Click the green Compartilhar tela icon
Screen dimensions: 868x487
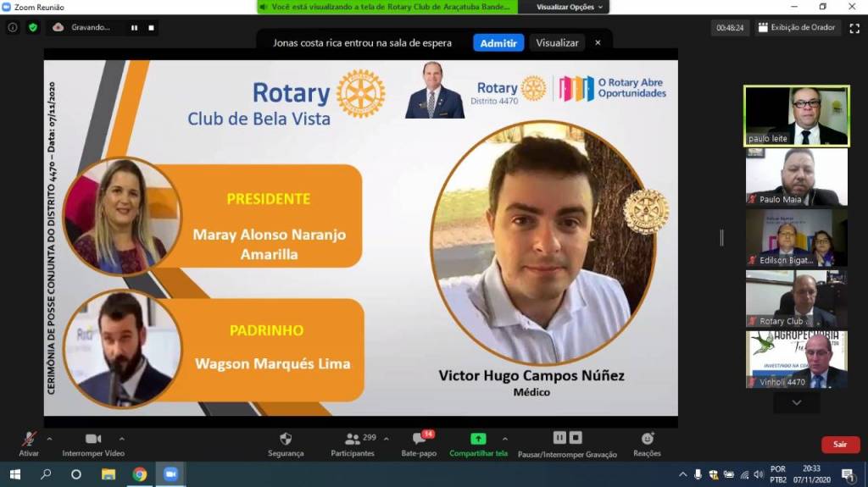pyautogui.click(x=478, y=439)
